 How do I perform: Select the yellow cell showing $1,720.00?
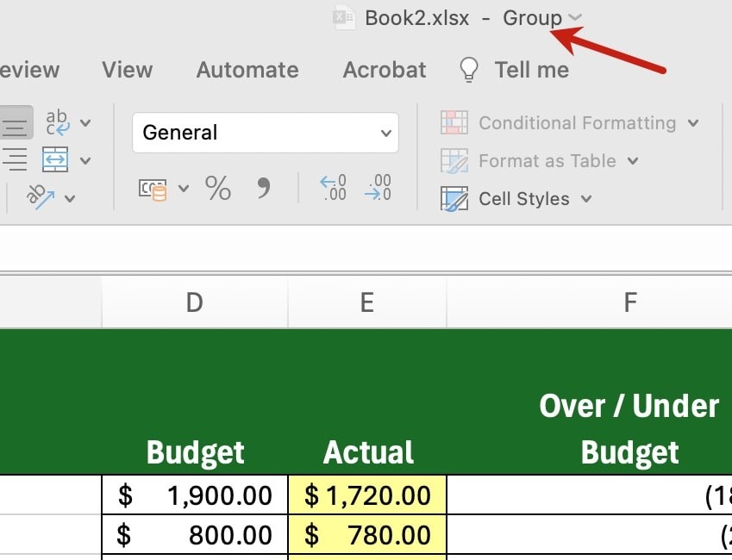[x=368, y=495]
